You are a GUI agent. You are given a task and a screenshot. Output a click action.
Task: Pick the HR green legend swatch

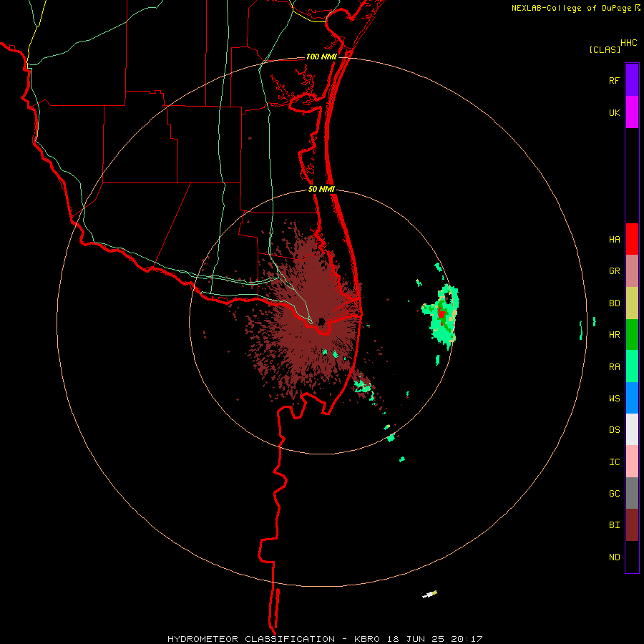[632, 334]
